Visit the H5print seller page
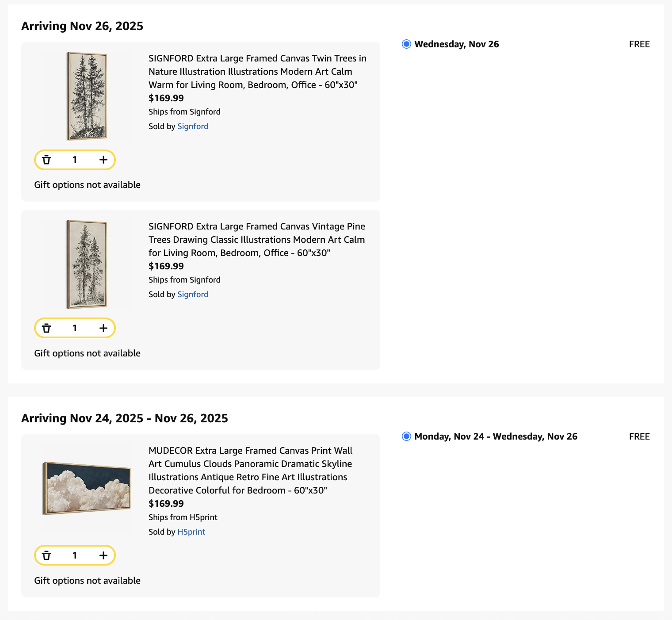 191,532
